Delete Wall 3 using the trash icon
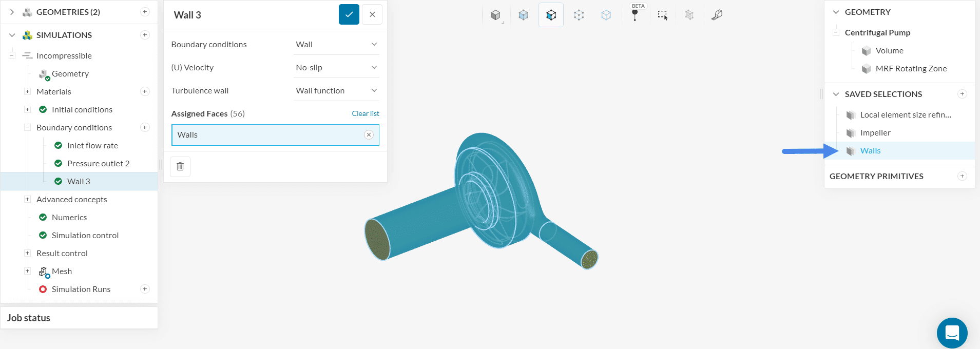The width and height of the screenshot is (980, 349). [x=180, y=166]
